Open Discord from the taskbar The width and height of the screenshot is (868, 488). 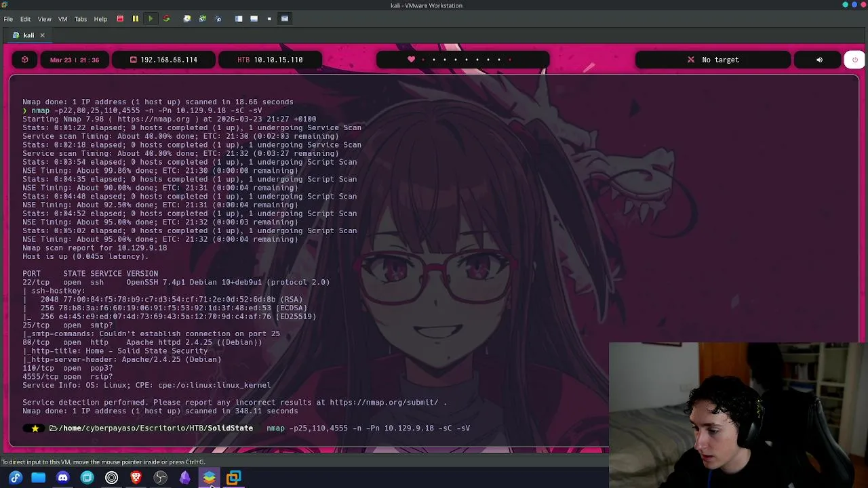(x=63, y=478)
